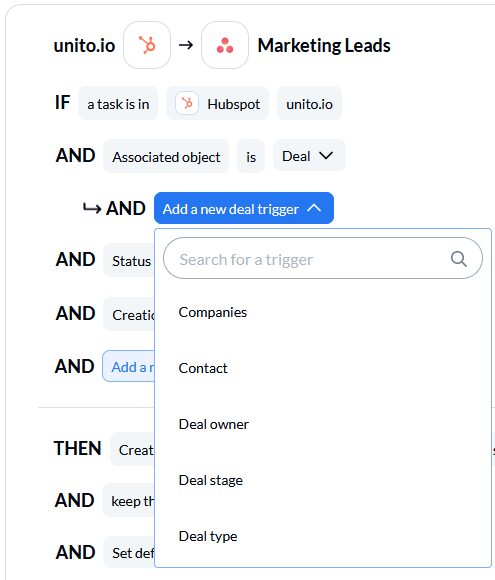Viewport: 495px width, 580px height.
Task: Click the Status condition chip
Action: pyautogui.click(x=129, y=260)
